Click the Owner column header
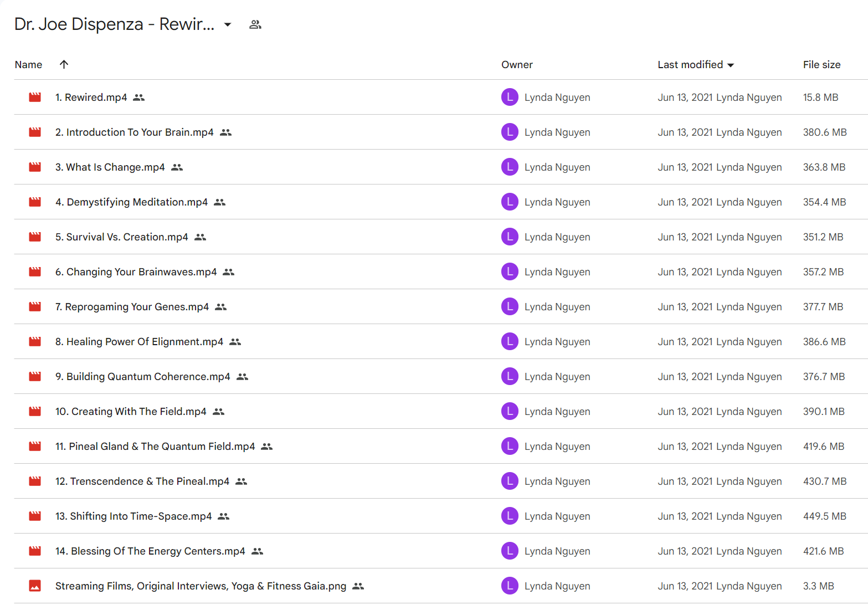Image resolution: width=868 pixels, height=615 pixels. click(x=517, y=64)
